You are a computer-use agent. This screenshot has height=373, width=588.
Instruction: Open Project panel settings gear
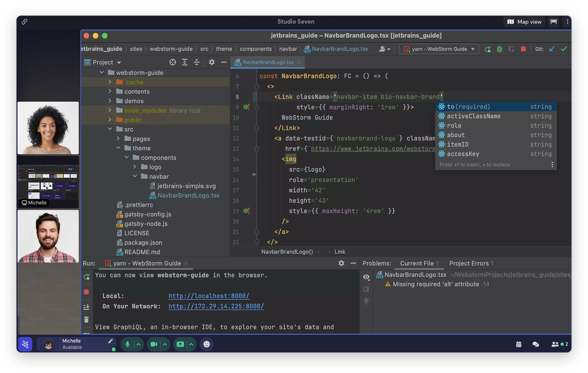pyautogui.click(x=212, y=63)
